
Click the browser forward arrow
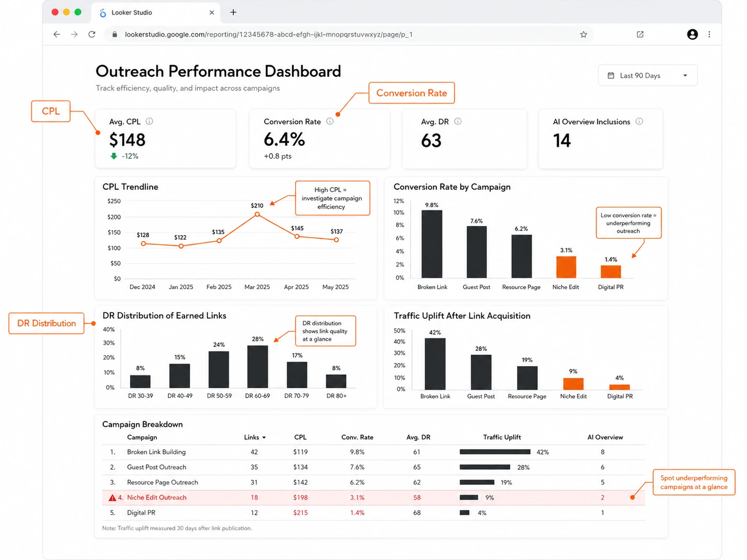click(x=74, y=35)
